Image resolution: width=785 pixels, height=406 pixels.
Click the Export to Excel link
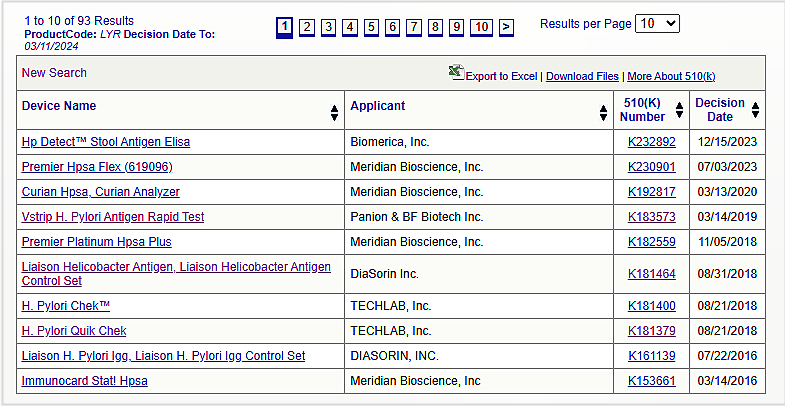point(501,76)
